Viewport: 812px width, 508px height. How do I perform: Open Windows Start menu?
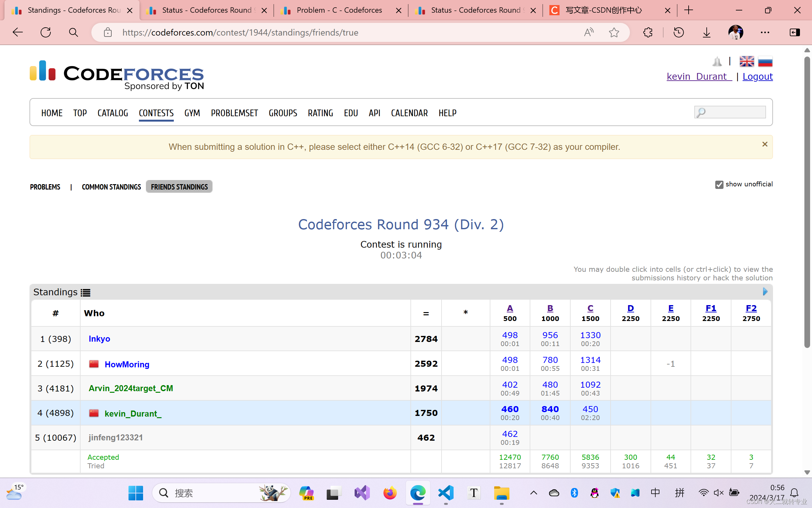[x=135, y=493]
